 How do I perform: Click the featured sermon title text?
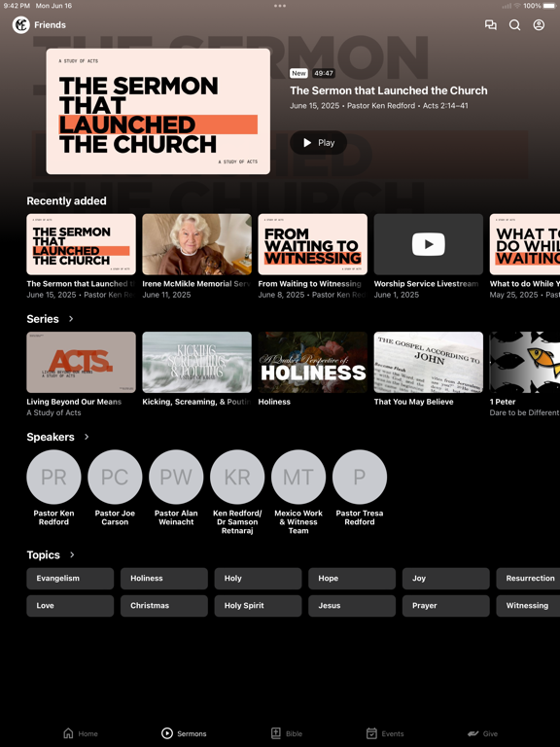click(x=389, y=90)
